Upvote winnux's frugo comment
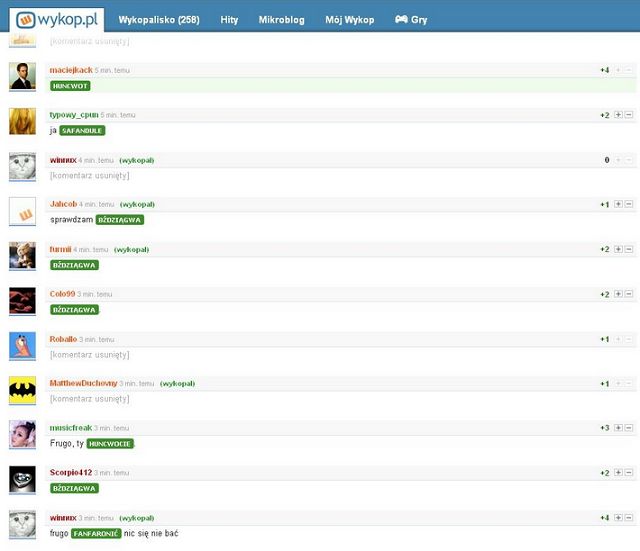Image resolution: width=640 pixels, height=551 pixels. [618, 517]
